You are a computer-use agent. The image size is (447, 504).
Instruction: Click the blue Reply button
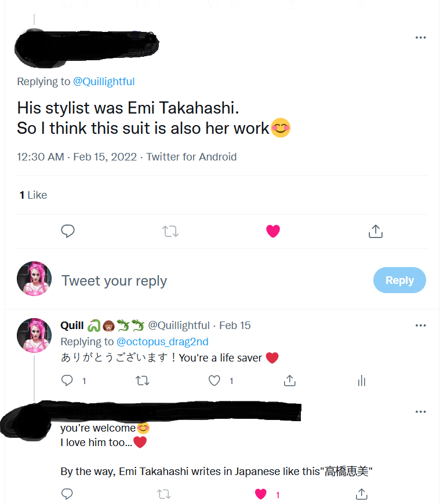pos(399,280)
